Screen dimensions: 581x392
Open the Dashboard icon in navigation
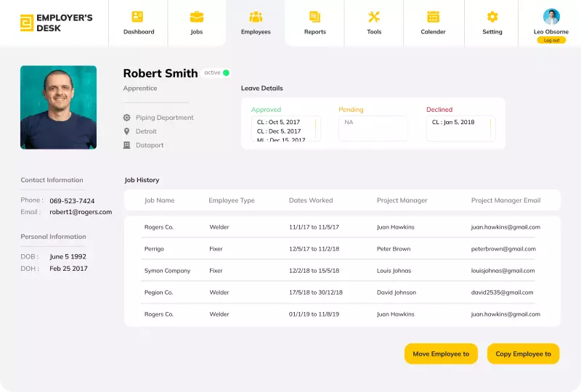(x=138, y=17)
